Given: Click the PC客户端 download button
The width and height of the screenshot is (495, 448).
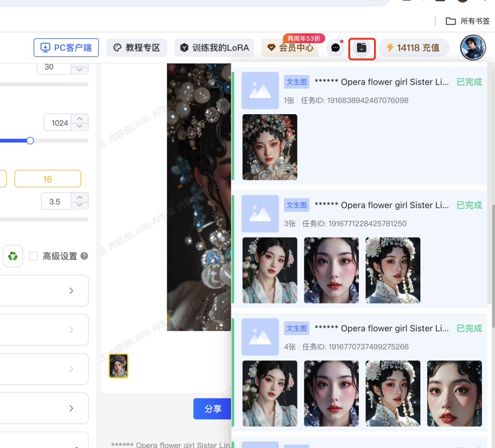Looking at the screenshot, I should tap(66, 47).
